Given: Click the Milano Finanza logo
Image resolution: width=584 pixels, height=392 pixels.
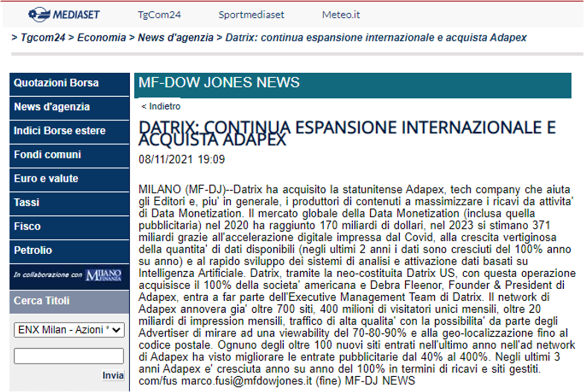Looking at the screenshot, I should click(x=103, y=275).
